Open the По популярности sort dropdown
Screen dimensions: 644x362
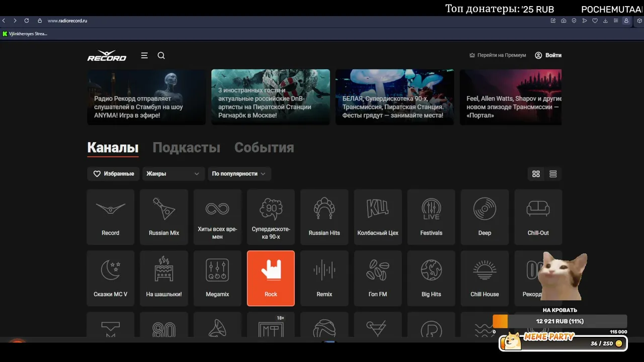tap(239, 173)
